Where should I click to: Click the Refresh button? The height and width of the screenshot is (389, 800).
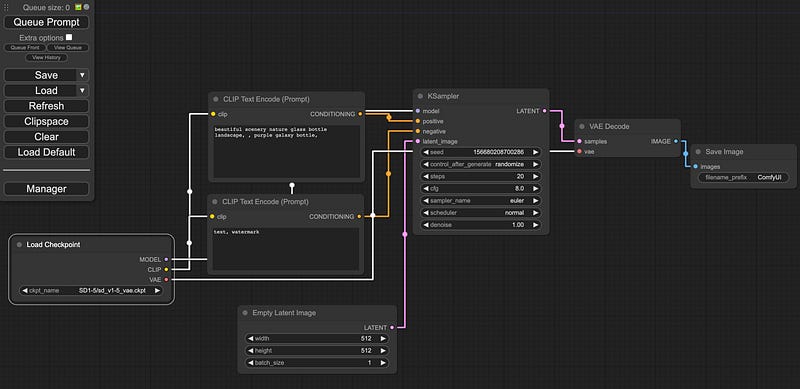(46, 106)
